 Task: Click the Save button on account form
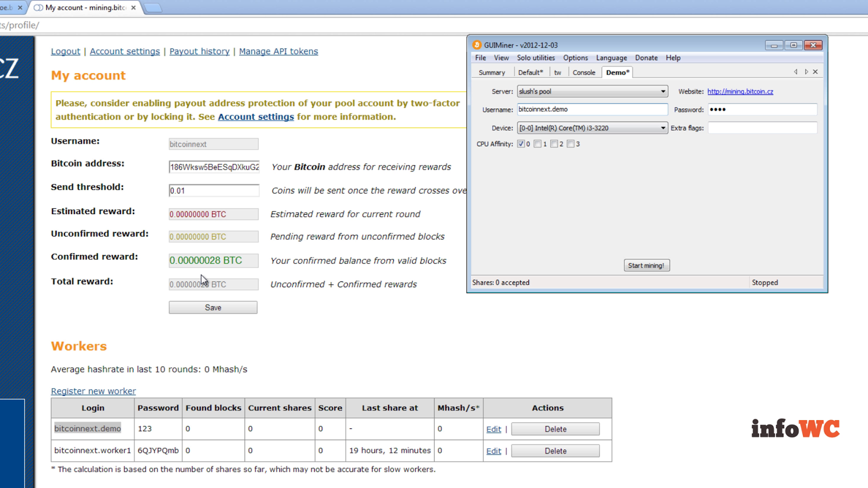213,307
